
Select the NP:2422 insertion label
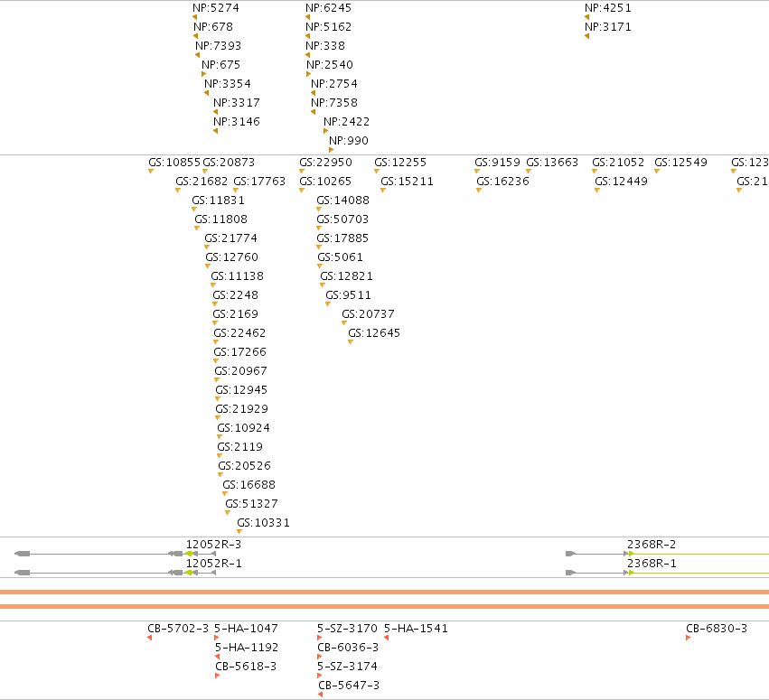(346, 122)
